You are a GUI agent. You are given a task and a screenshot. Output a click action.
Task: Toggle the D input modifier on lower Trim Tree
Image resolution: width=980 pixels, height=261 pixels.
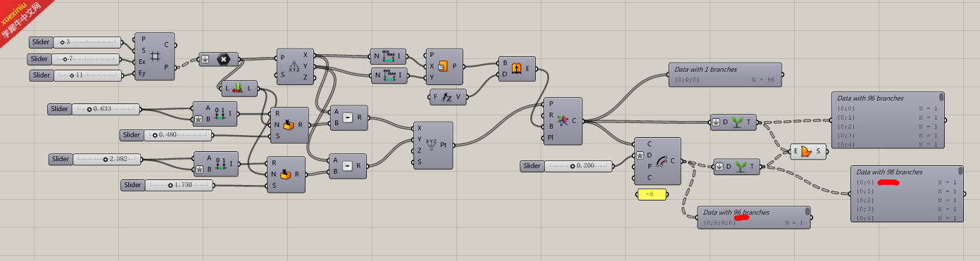point(720,167)
